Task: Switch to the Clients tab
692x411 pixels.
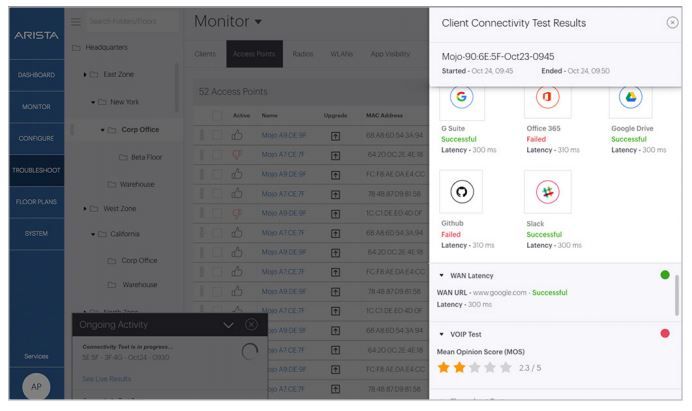Action: click(205, 54)
